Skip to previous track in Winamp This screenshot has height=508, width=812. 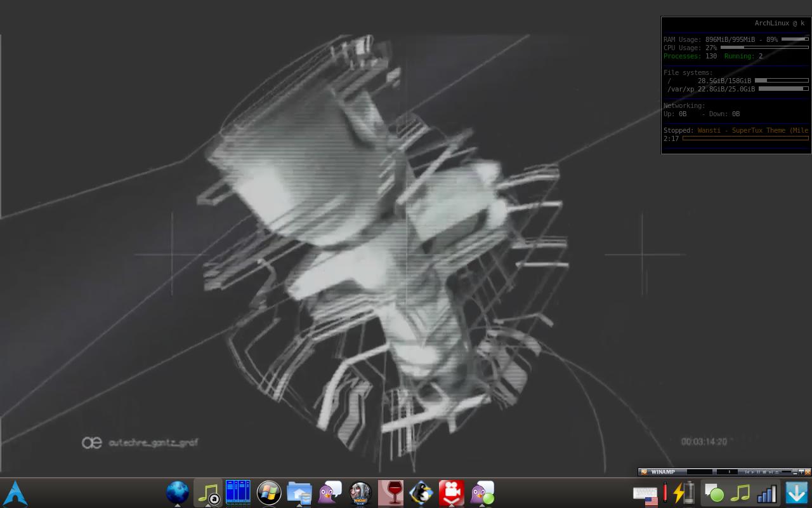(x=747, y=472)
